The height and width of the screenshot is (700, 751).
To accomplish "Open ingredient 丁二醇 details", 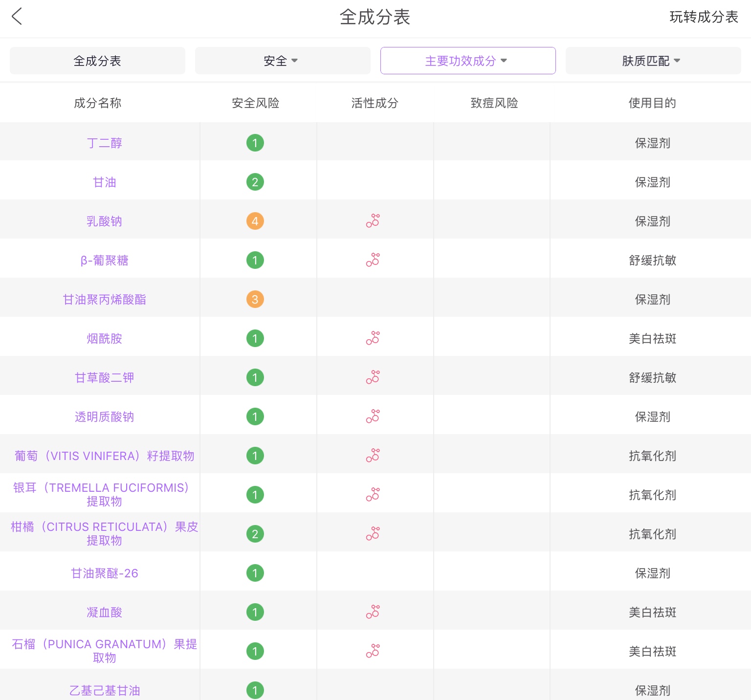I will [104, 143].
